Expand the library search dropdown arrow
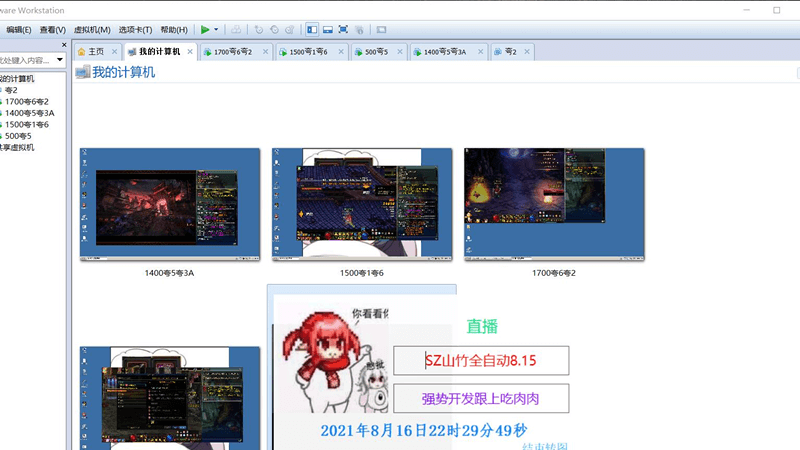The width and height of the screenshot is (800, 450). point(60,60)
